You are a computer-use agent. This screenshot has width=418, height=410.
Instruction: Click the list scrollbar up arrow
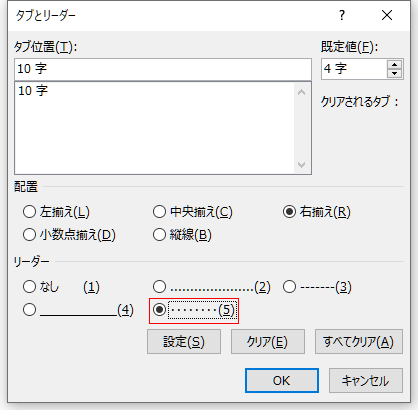(x=302, y=92)
